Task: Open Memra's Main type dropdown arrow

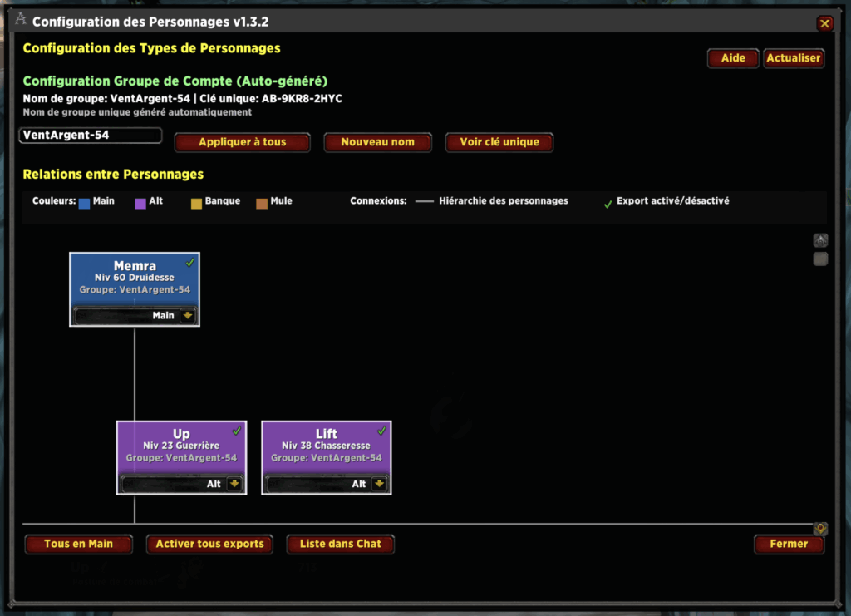Action: pos(187,315)
